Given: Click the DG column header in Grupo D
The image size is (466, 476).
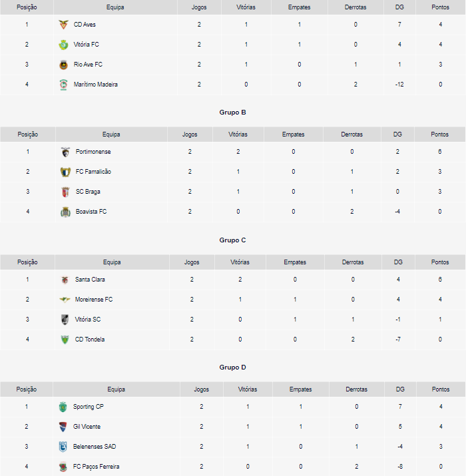Looking at the screenshot, I should 400,389.
